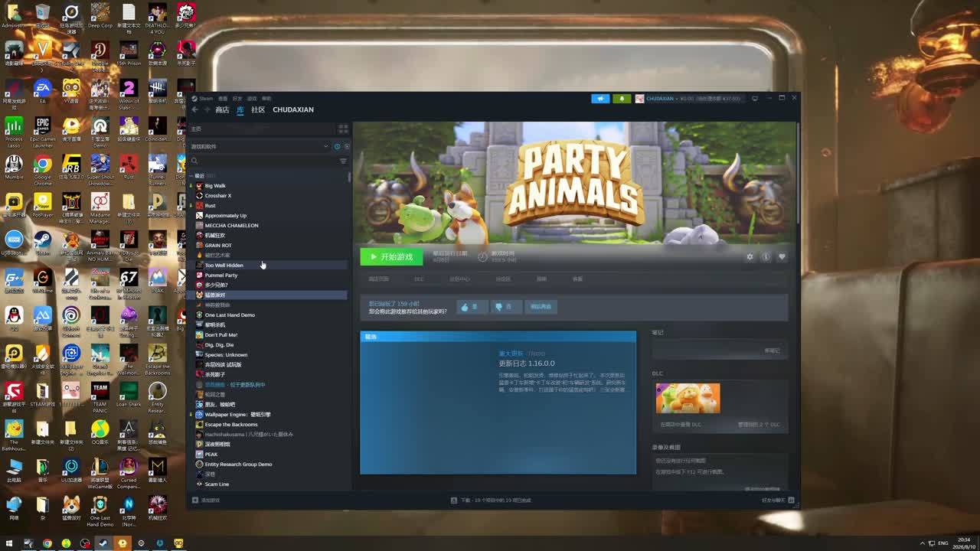This screenshot has height=551, width=980.
Task: Click the thumbs-up recommend button
Action: pyautogui.click(x=472, y=307)
